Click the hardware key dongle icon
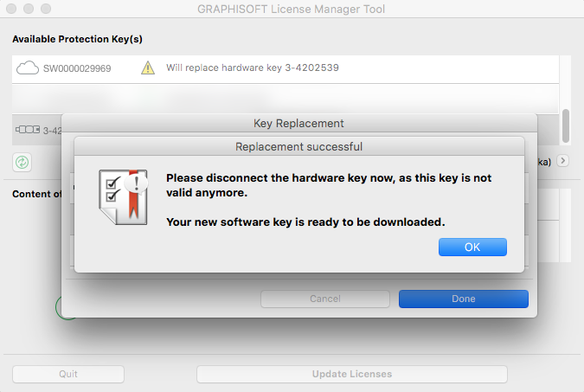This screenshot has width=584, height=392. coord(28,131)
